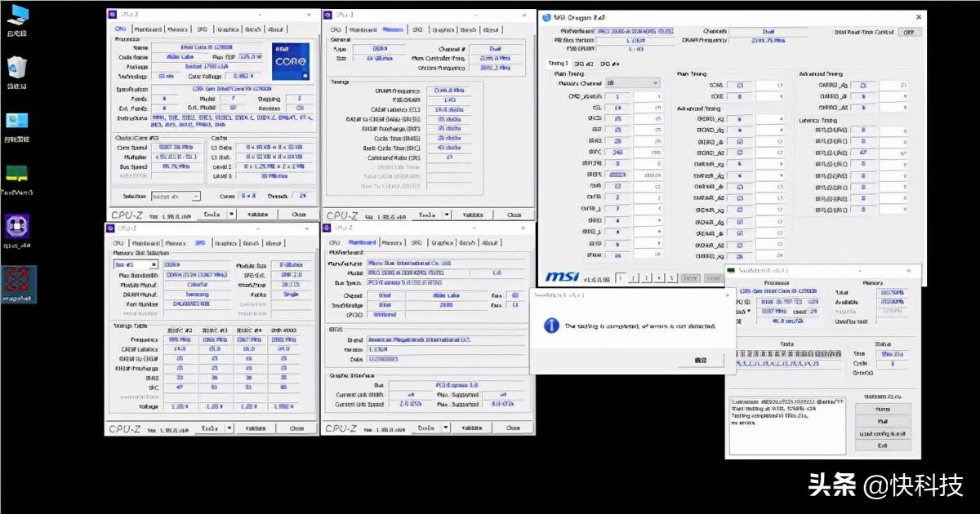The height and width of the screenshot is (514, 980).
Task: Switch to SPD tab in the Memory-tab CPU-Z window
Action: pyautogui.click(x=416, y=29)
